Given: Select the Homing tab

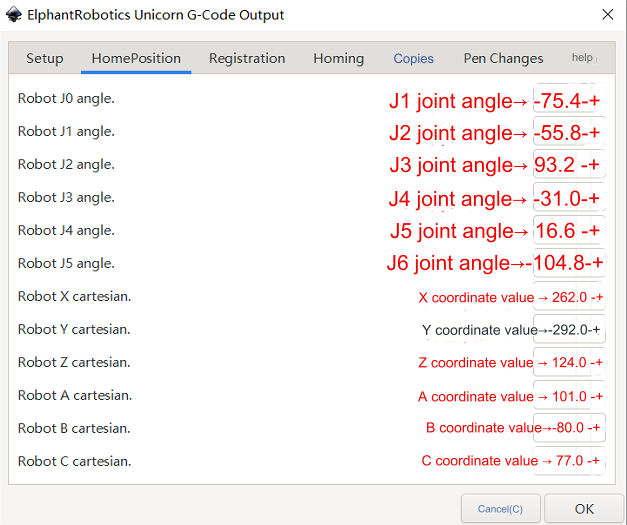Looking at the screenshot, I should 339,58.
